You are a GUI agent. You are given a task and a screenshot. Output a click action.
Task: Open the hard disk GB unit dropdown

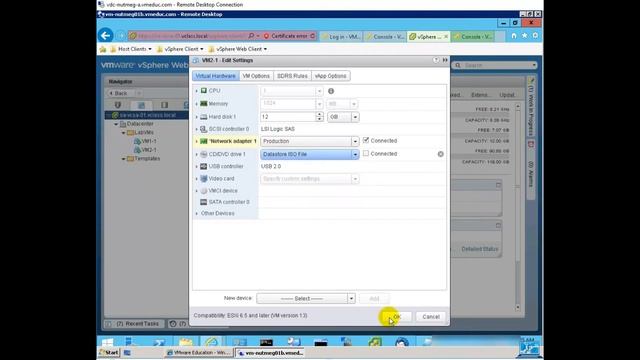click(343, 117)
